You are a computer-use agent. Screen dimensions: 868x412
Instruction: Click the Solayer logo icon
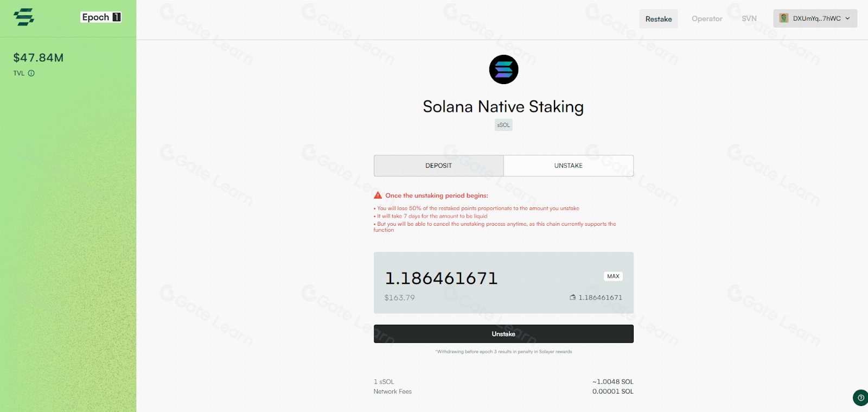[23, 17]
